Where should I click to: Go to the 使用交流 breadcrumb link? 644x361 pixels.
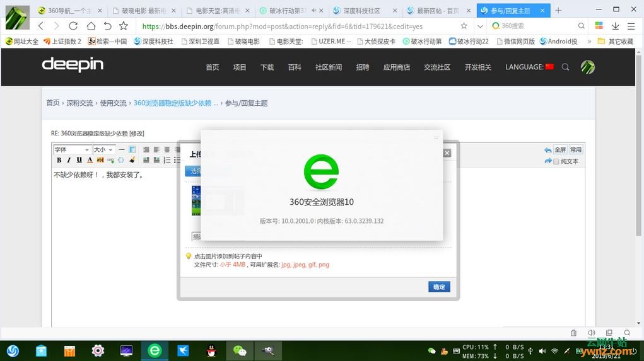coord(113,103)
